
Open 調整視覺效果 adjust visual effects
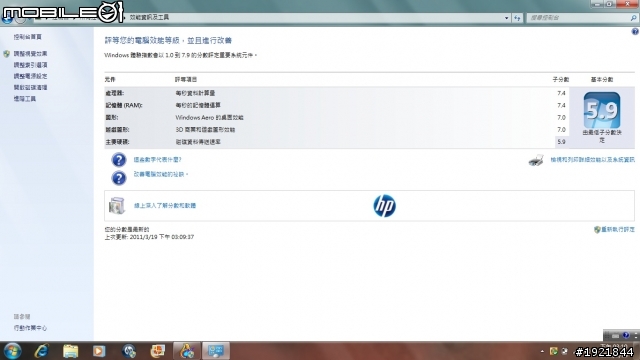[x=30, y=53]
